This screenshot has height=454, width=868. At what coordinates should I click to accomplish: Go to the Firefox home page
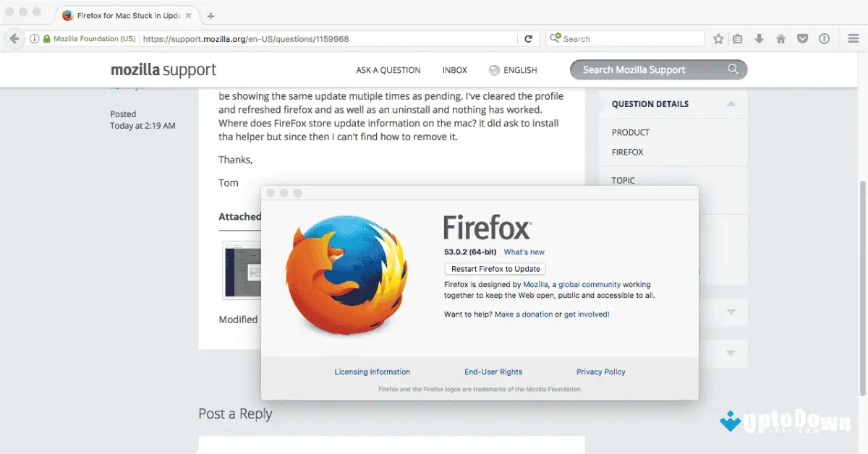point(780,38)
